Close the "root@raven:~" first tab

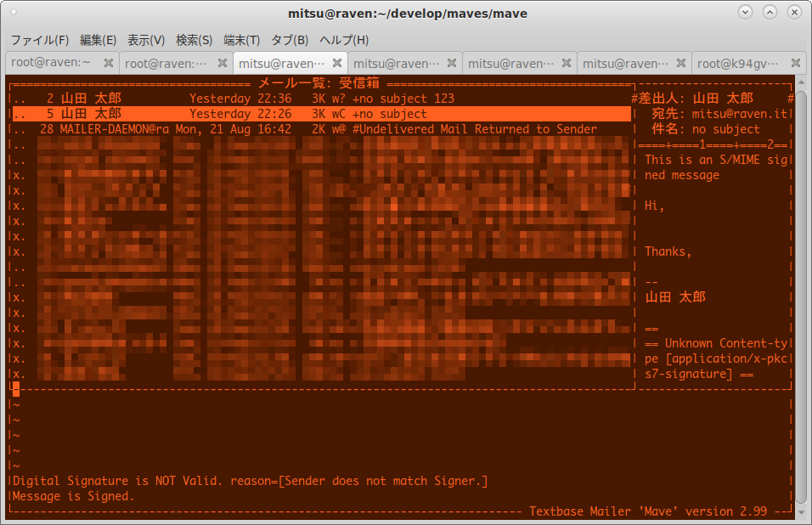(x=108, y=63)
